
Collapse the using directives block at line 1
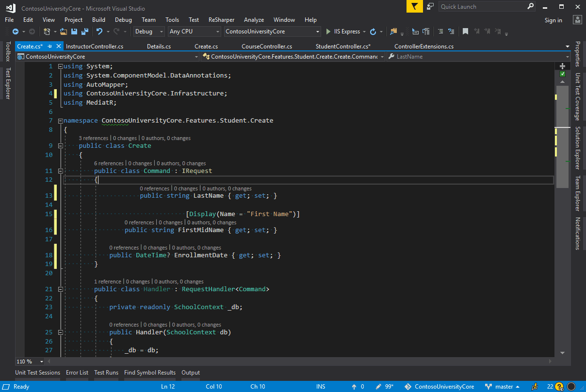(60, 66)
